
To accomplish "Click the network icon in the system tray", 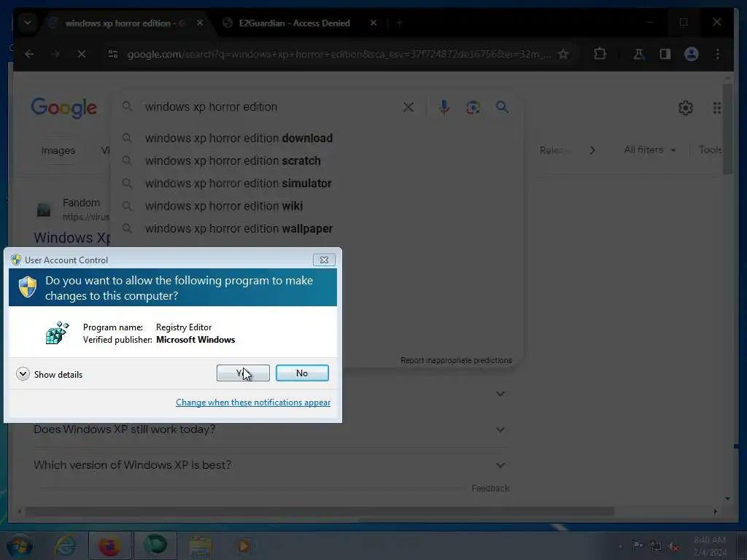I will [655, 546].
